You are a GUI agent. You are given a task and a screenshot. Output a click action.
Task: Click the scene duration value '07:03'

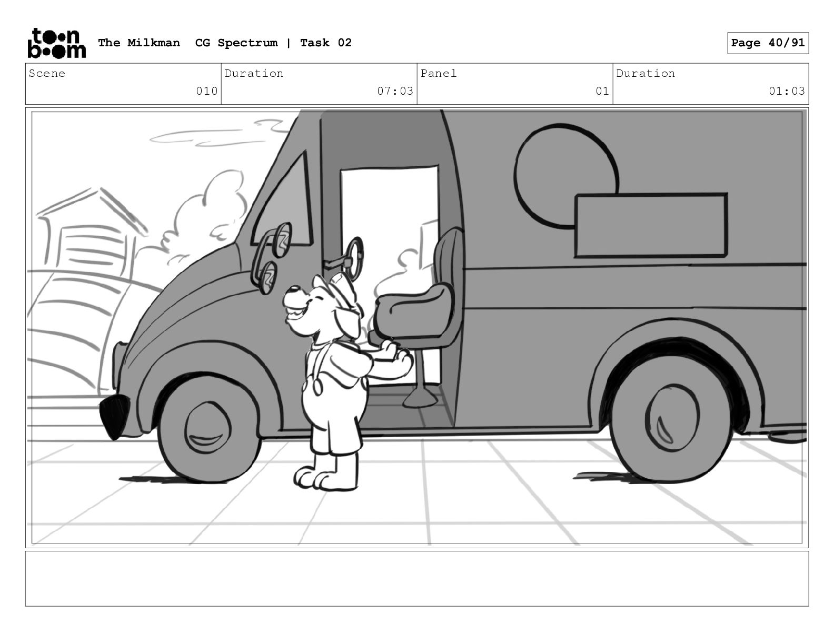[x=395, y=91]
